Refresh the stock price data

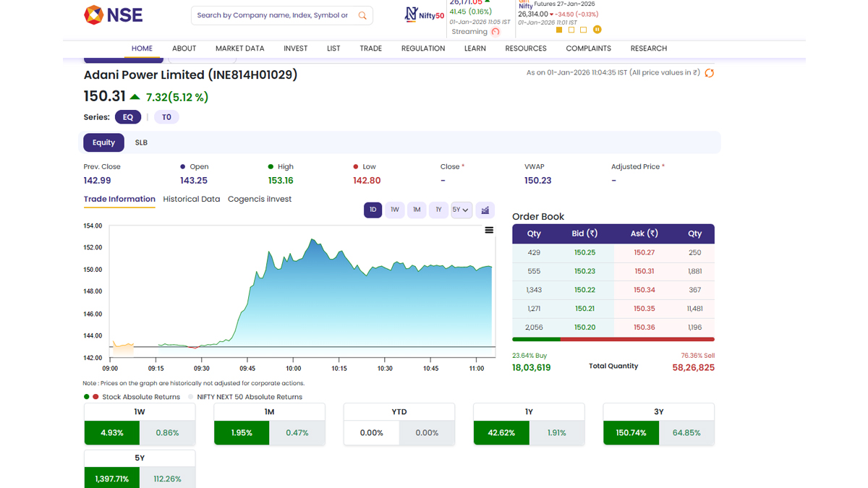click(709, 73)
